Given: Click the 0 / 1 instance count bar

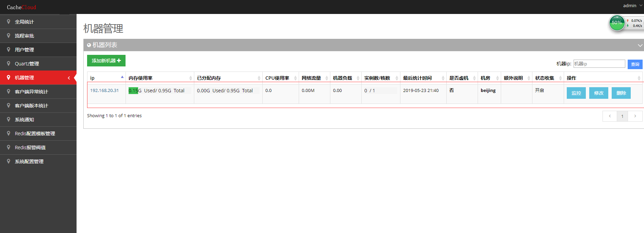Looking at the screenshot, I should click(381, 91).
